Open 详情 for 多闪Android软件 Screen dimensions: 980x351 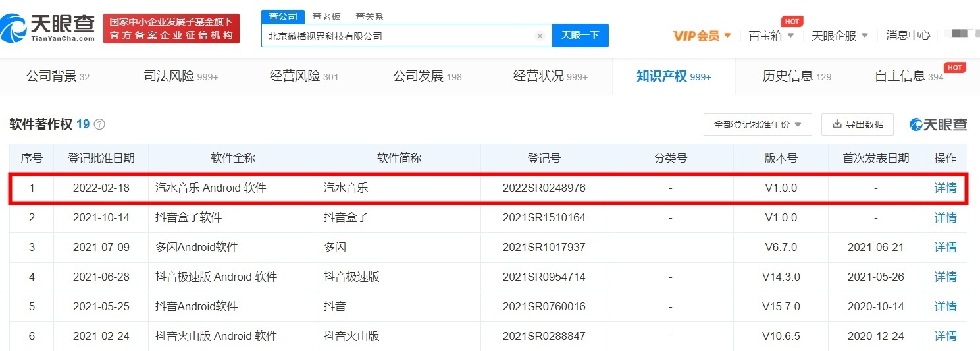946,247
